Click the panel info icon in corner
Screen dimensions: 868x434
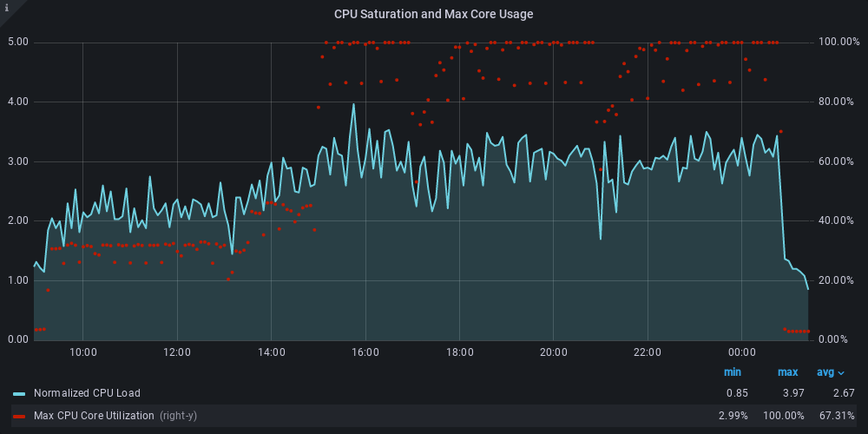tap(6, 6)
